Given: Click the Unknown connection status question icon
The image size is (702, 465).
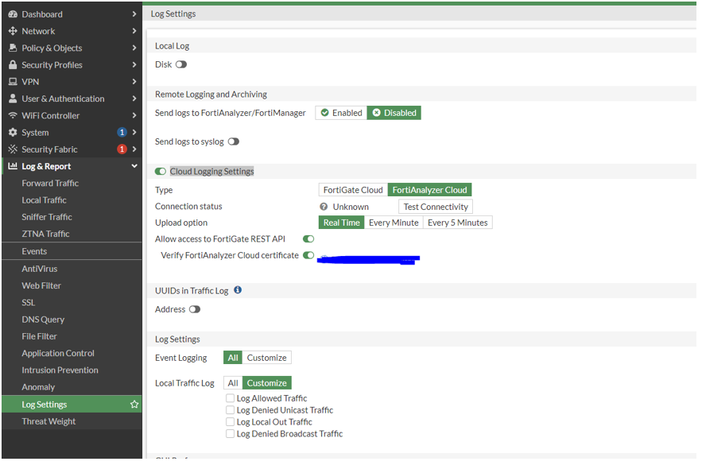Looking at the screenshot, I should [324, 206].
